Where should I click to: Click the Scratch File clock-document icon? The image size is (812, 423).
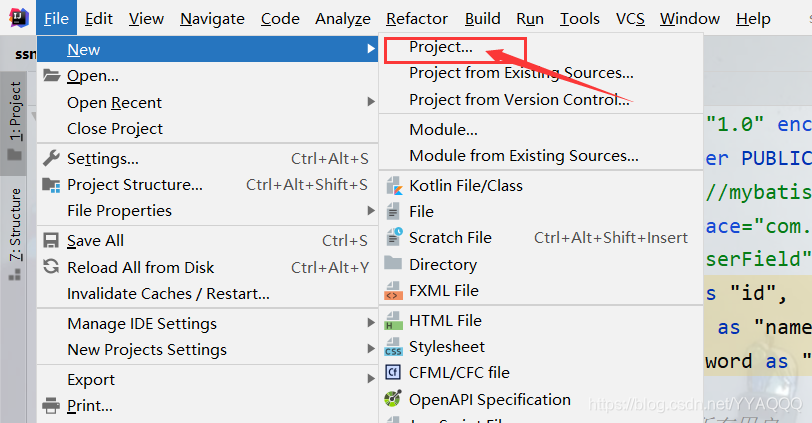click(x=394, y=237)
